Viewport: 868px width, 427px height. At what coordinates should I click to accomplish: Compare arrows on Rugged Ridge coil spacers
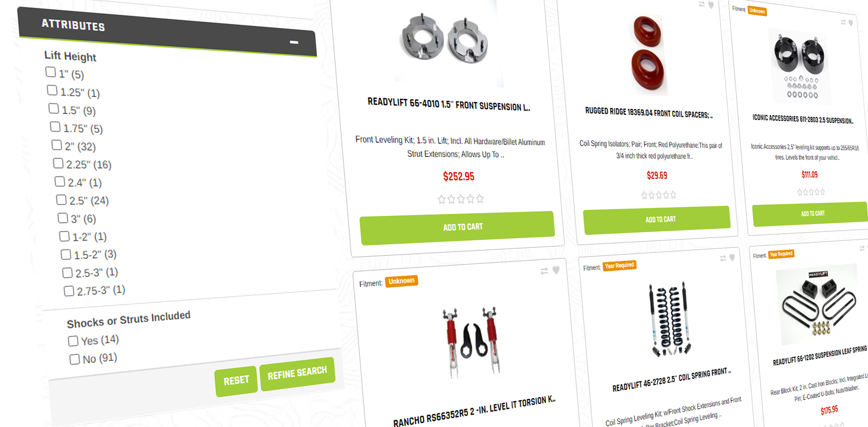702,5
